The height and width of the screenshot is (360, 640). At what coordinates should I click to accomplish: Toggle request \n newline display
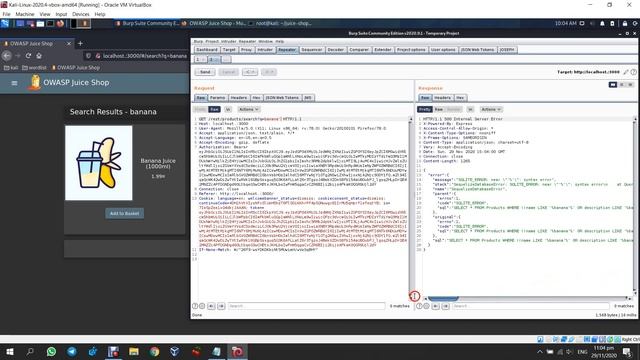228,109
